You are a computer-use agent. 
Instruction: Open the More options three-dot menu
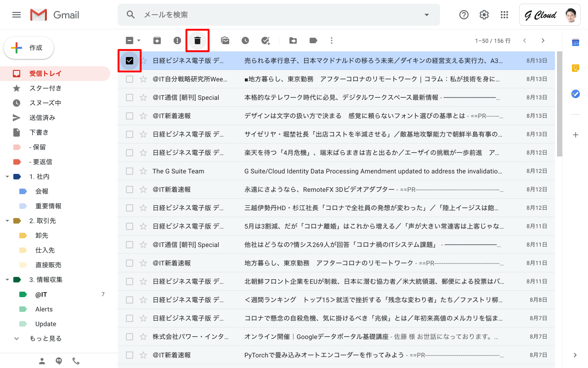click(332, 40)
